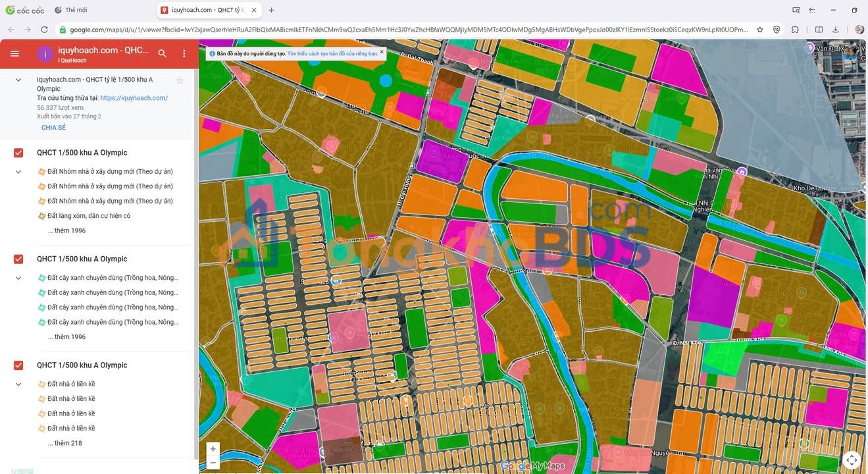868x474 pixels.
Task: Click the CHIA SẺ share button
Action: pyautogui.click(x=53, y=128)
